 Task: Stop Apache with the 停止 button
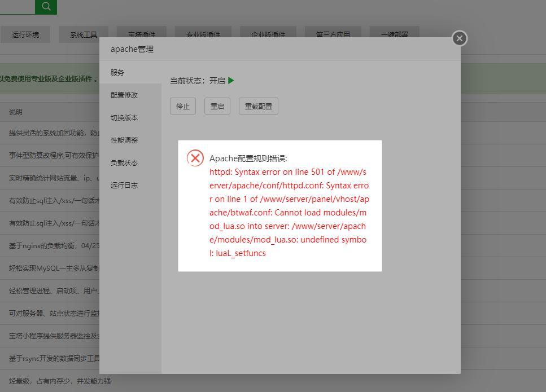coord(182,105)
